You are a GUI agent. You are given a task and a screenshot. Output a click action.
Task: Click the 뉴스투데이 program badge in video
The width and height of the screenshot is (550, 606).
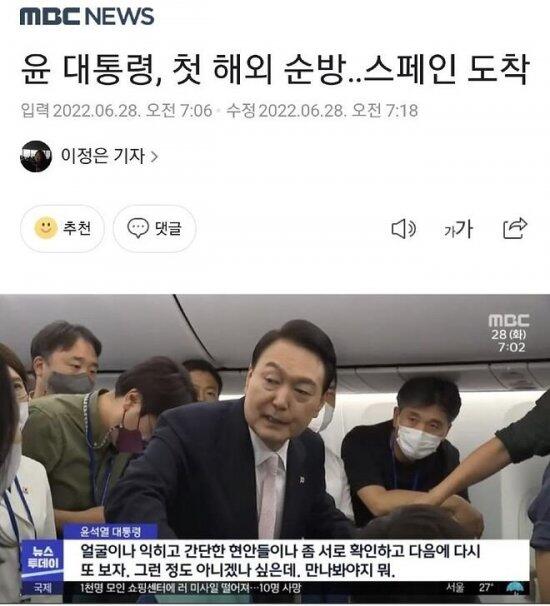[x=43, y=558]
